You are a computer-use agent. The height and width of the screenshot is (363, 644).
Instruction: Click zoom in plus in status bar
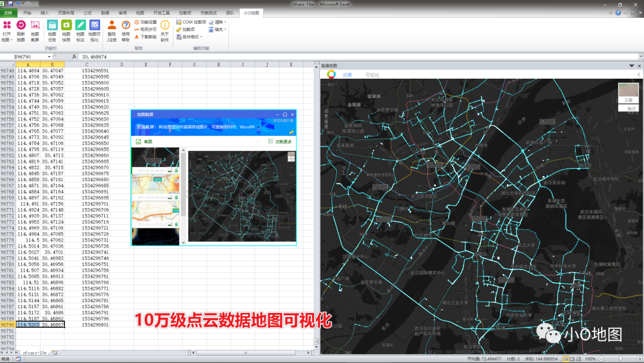point(639,359)
